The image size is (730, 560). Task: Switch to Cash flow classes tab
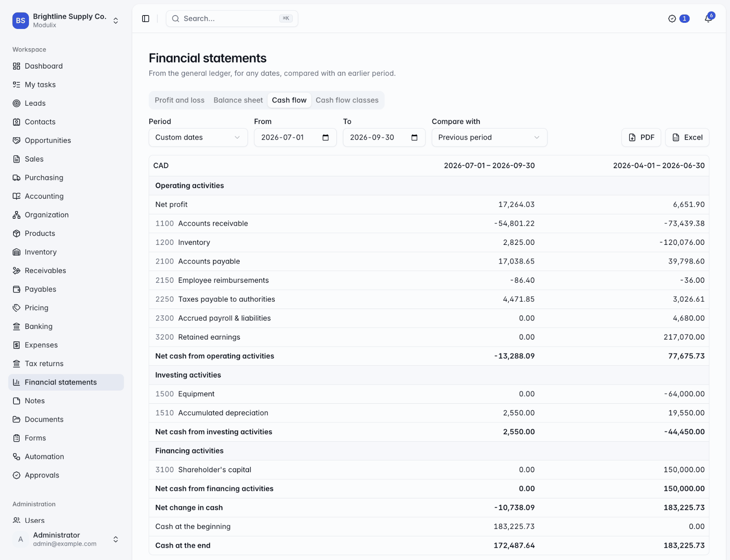click(347, 100)
